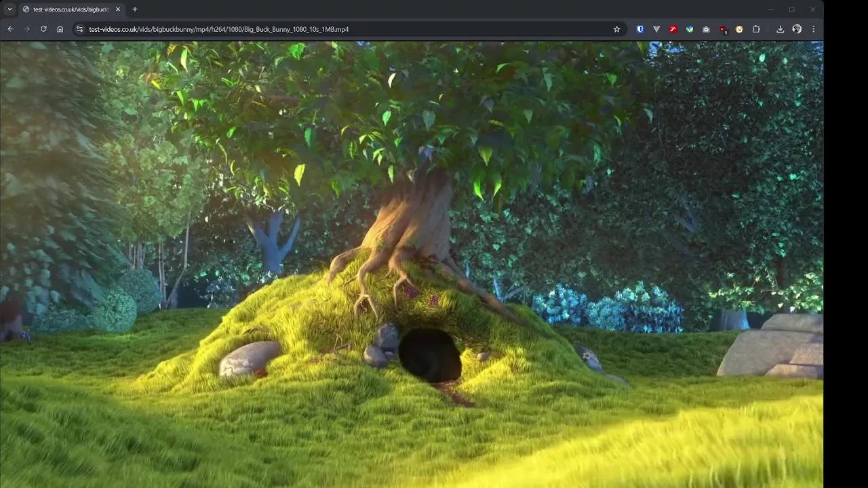
Task: Reload the current page
Action: (43, 29)
